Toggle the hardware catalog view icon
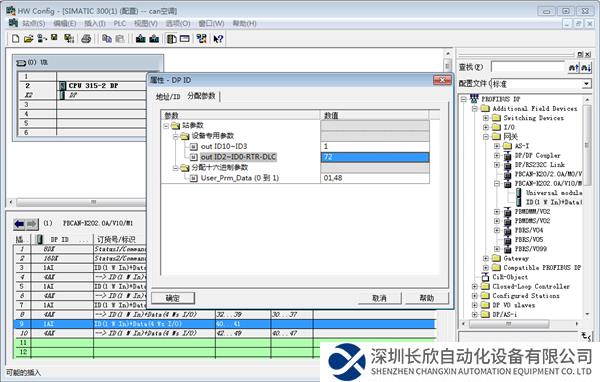Image resolution: width=600 pixels, height=382 pixels. coord(172,39)
